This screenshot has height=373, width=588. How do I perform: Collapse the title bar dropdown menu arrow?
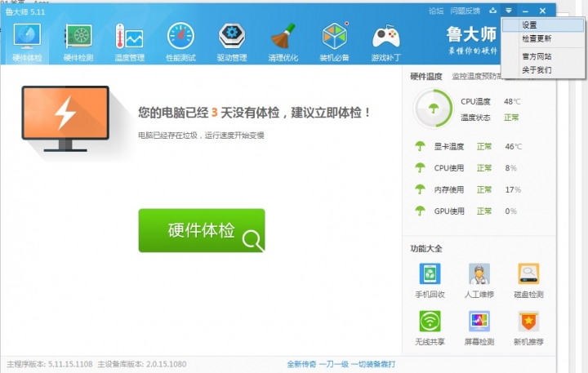click(x=509, y=11)
